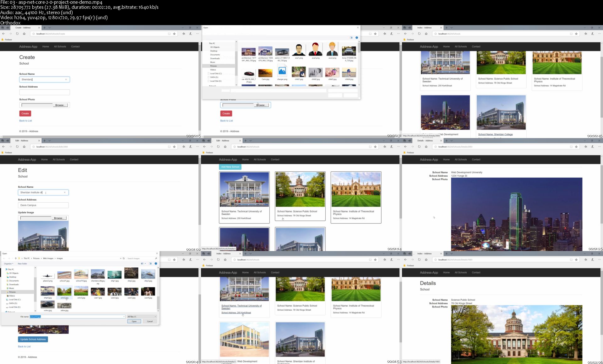Click School Address field containing Davis Campus

tap(43, 205)
